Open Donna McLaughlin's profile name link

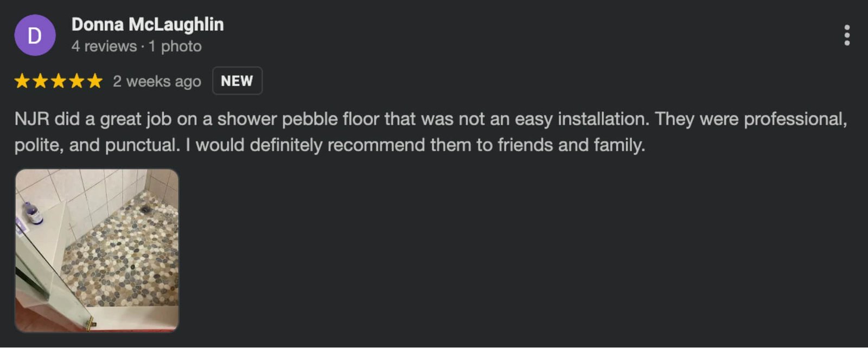point(148,24)
